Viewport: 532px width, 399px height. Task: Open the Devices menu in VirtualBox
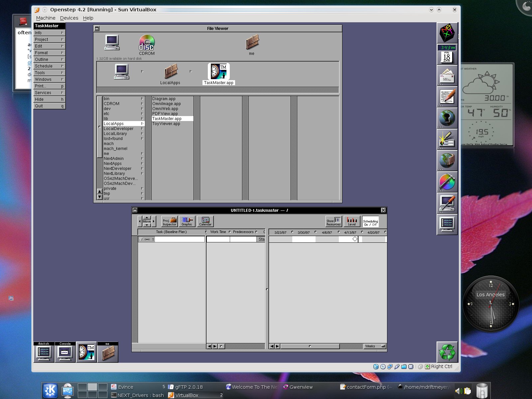point(69,18)
